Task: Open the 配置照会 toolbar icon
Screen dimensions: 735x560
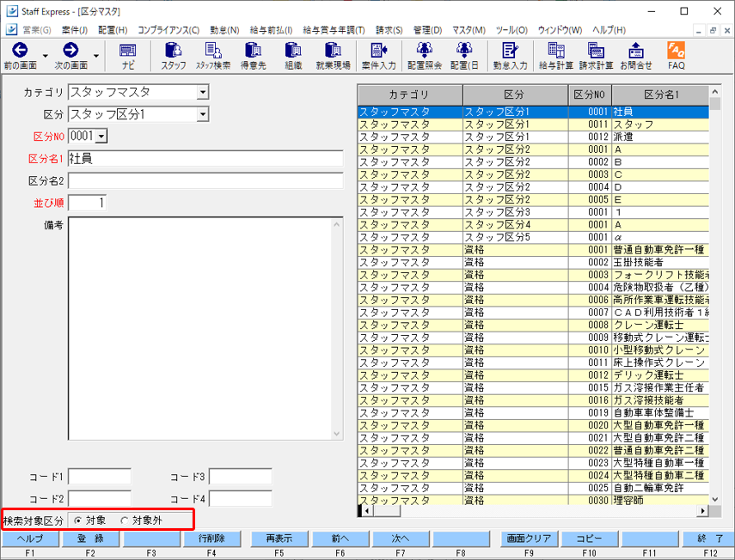Action: pos(425,56)
